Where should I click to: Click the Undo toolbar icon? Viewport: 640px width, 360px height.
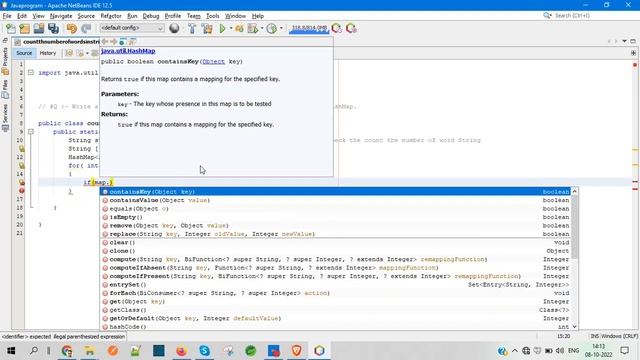71,29
